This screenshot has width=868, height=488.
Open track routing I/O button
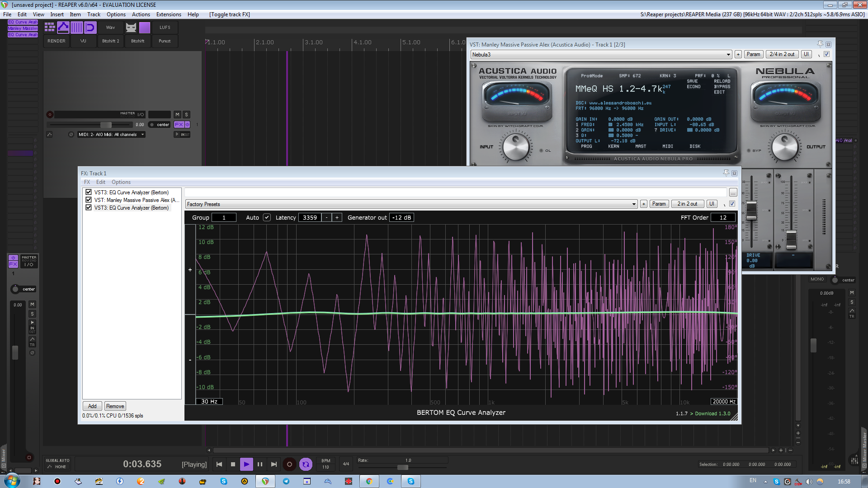coord(141,115)
